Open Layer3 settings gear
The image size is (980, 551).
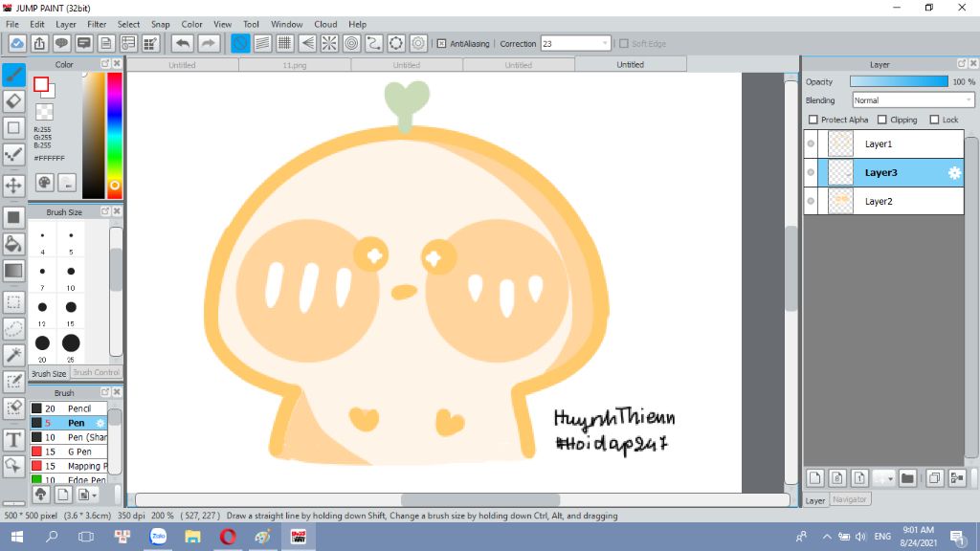pos(954,173)
